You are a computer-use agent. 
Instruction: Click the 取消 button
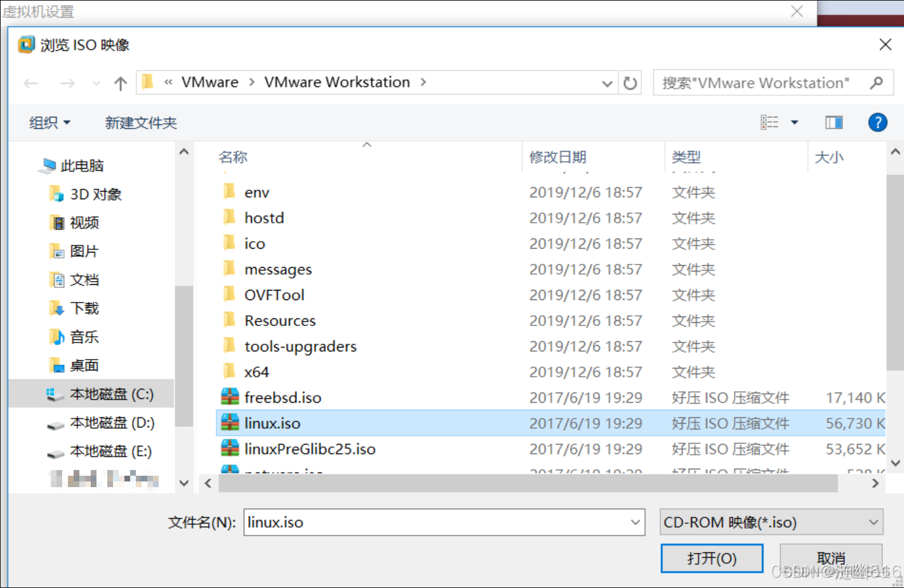(x=831, y=558)
